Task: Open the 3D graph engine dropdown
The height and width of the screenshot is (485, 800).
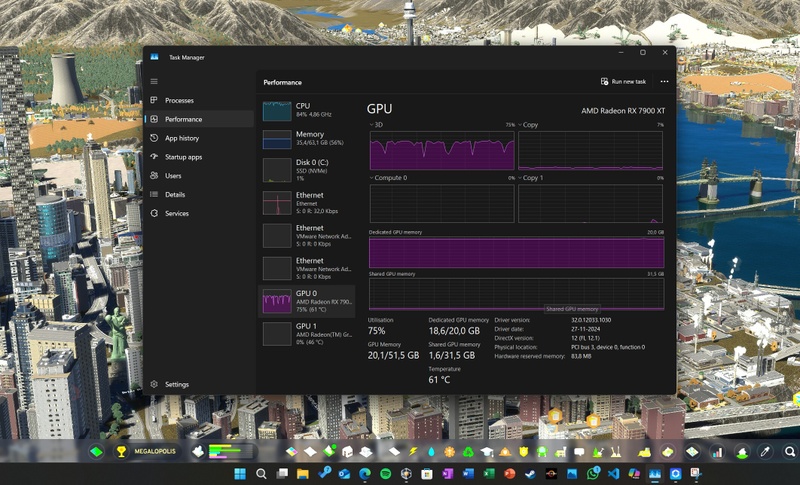Action: point(376,125)
